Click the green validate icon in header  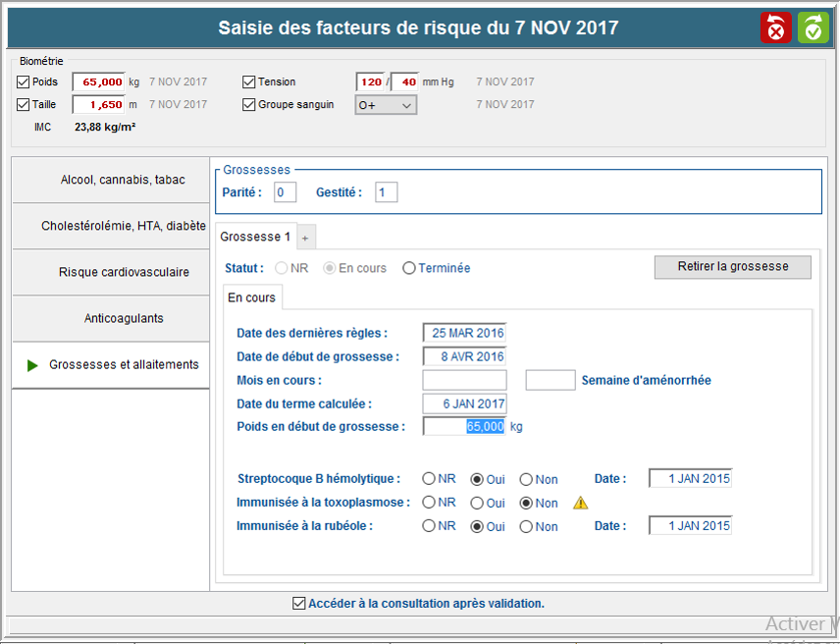click(x=813, y=27)
